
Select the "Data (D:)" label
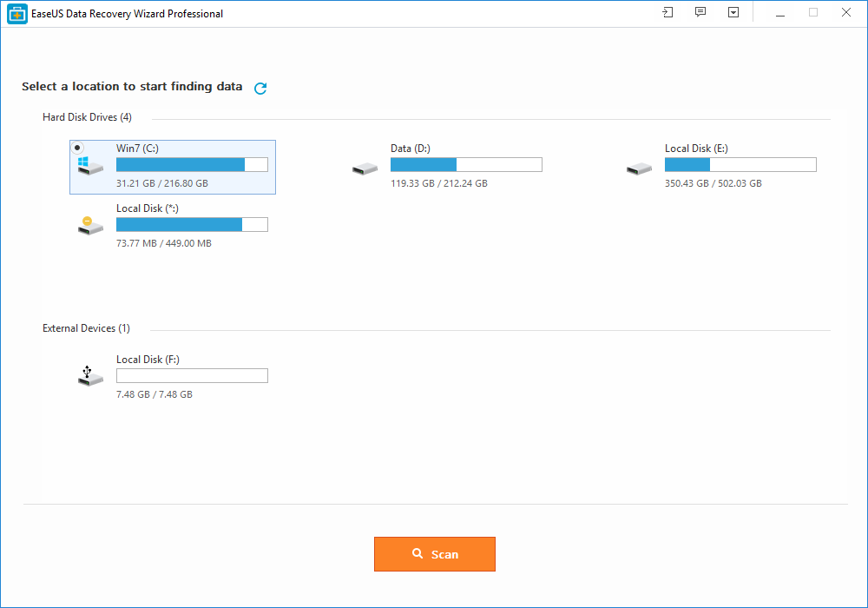tap(411, 149)
